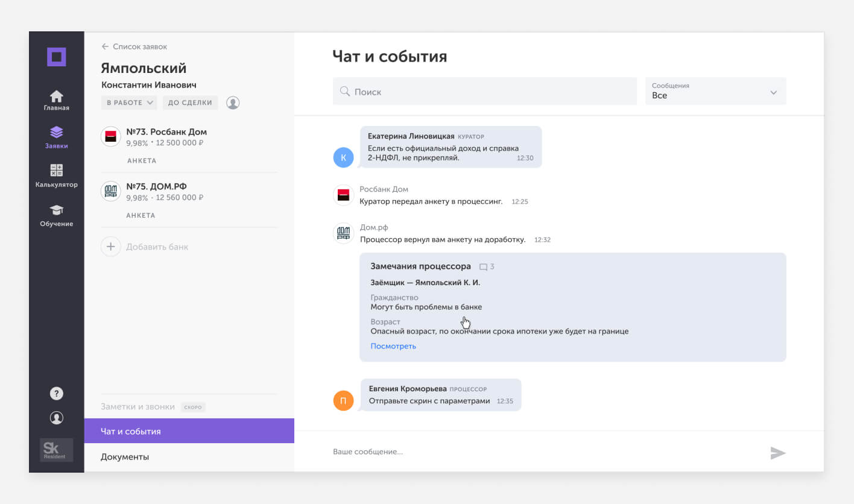Click sender name Екатерина Линовицкая
This screenshot has height=504, width=854.
pyautogui.click(x=411, y=136)
